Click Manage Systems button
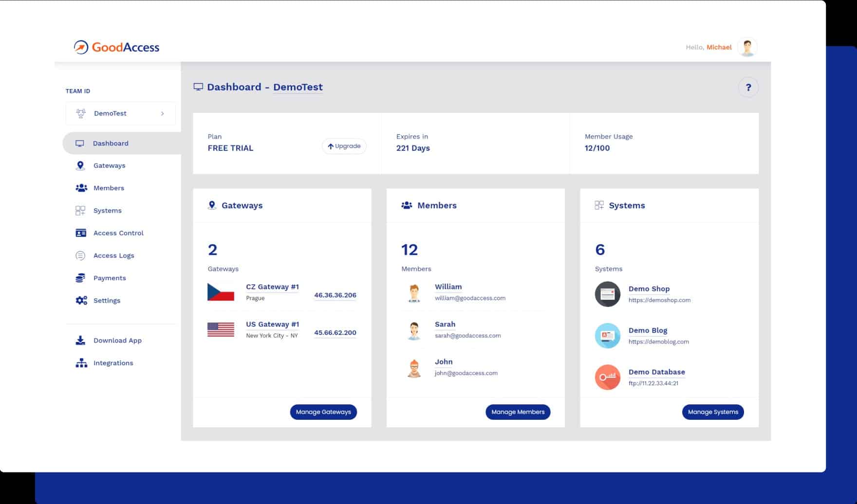 coord(713,412)
